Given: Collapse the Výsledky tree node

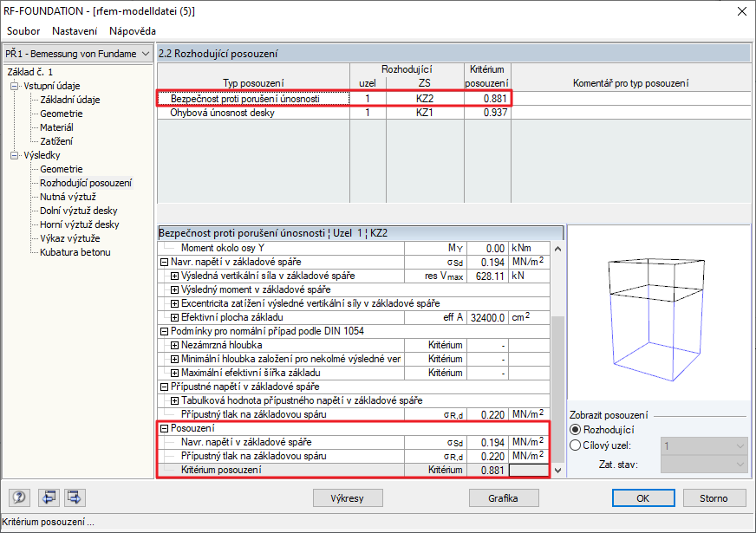Looking at the screenshot, I should tap(15, 155).
